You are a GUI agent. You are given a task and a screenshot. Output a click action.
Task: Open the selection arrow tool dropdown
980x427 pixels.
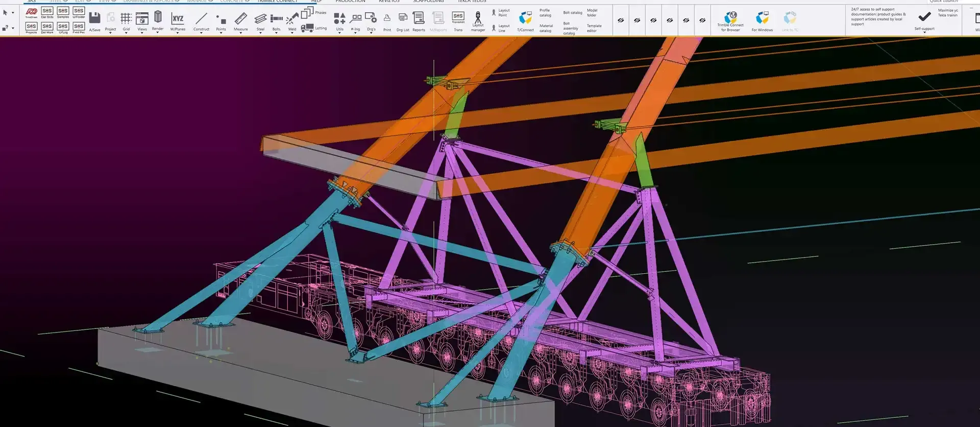(13, 13)
